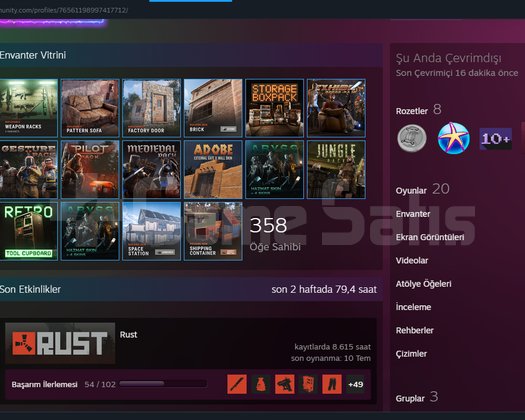Open the Abyss pack in the second showcase row

coord(275,169)
